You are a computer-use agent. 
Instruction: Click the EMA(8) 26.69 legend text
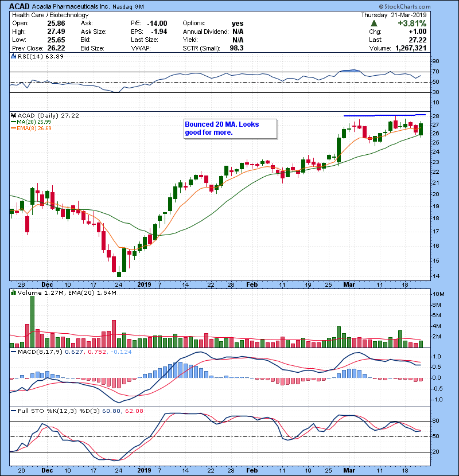[34, 128]
